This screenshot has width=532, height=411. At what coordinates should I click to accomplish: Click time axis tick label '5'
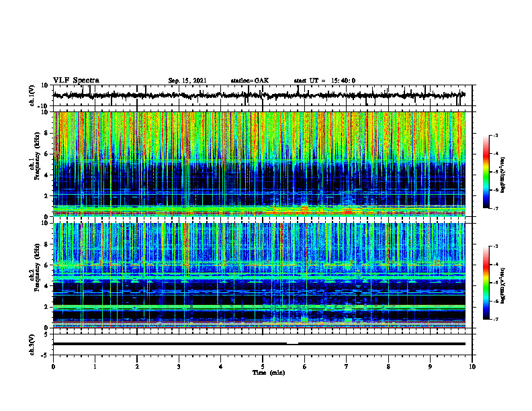pyautogui.click(x=263, y=367)
